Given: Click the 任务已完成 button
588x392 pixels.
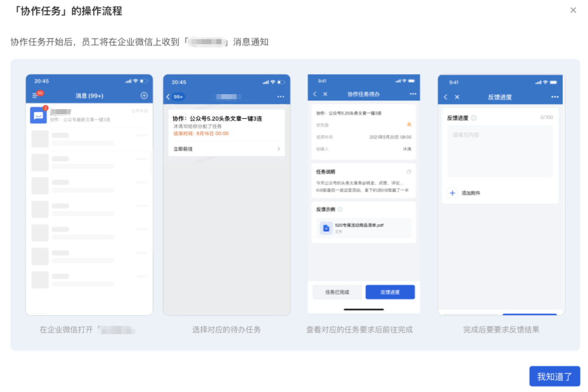Looking at the screenshot, I should pyautogui.click(x=337, y=292).
